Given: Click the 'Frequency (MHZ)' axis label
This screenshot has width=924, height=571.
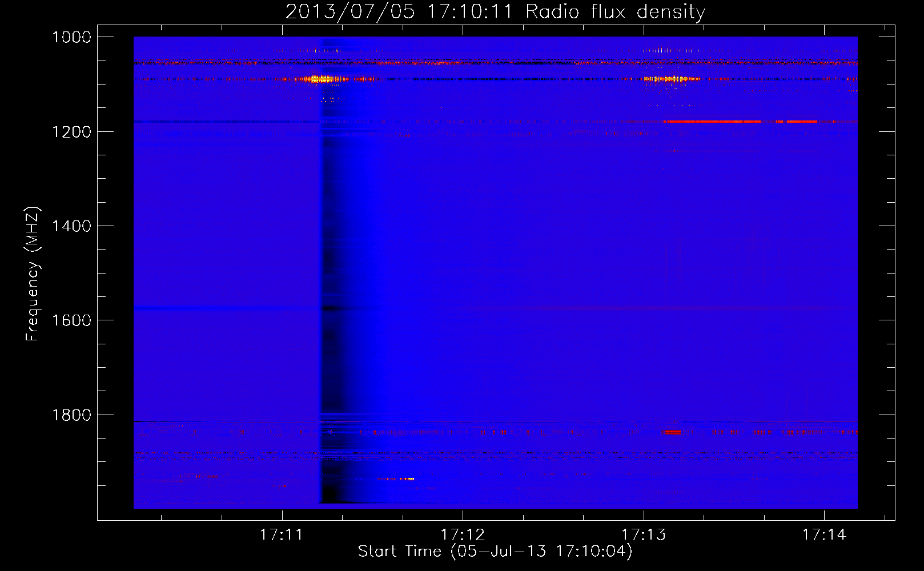Looking at the screenshot, I should pos(33,274).
